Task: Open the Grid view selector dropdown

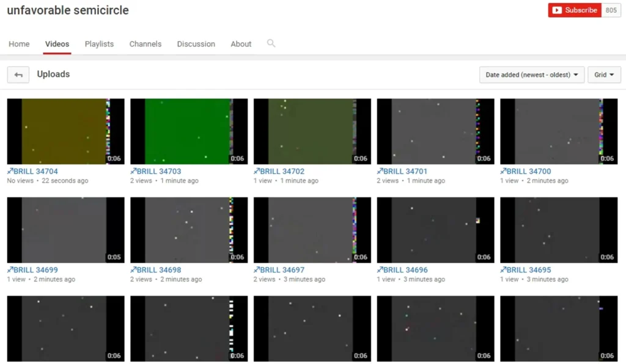Action: pos(604,74)
